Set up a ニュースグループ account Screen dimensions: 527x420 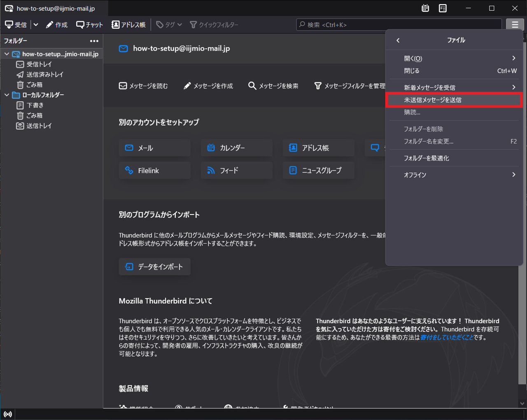pos(319,170)
